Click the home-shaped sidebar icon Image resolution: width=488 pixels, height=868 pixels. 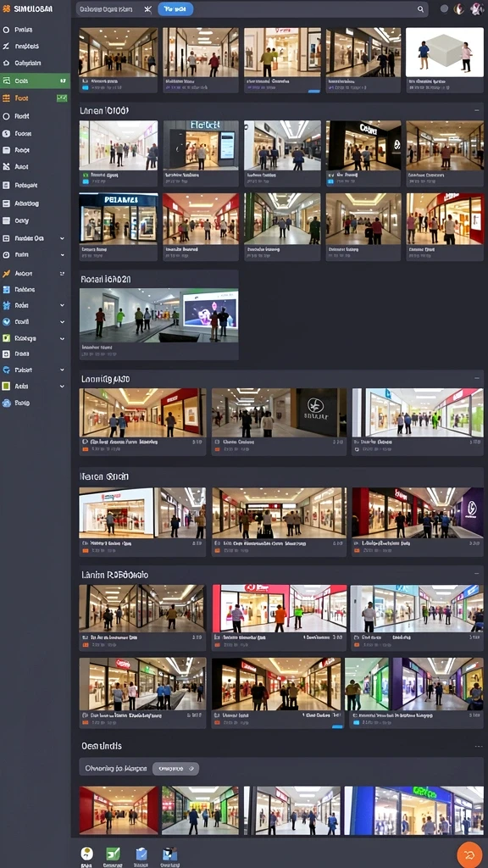(x=6, y=63)
